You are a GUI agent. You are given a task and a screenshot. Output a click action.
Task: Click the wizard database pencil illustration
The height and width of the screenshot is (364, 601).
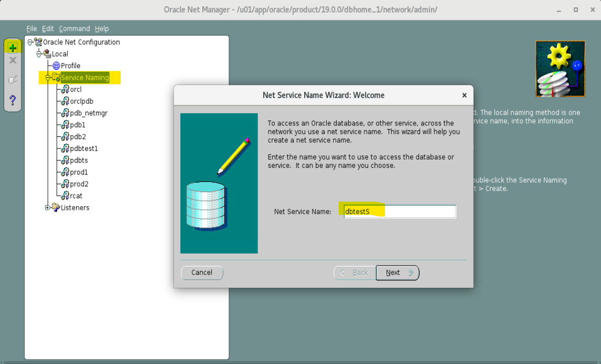pyautogui.click(x=219, y=183)
